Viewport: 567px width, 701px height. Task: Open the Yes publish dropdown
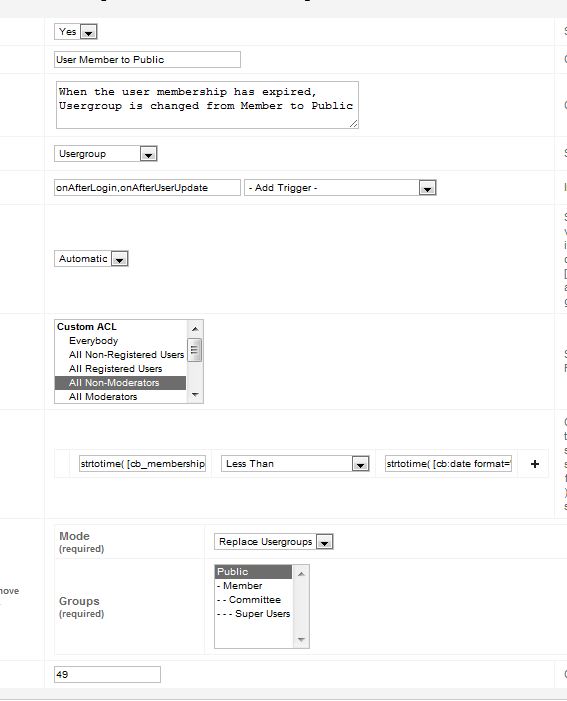click(x=76, y=32)
